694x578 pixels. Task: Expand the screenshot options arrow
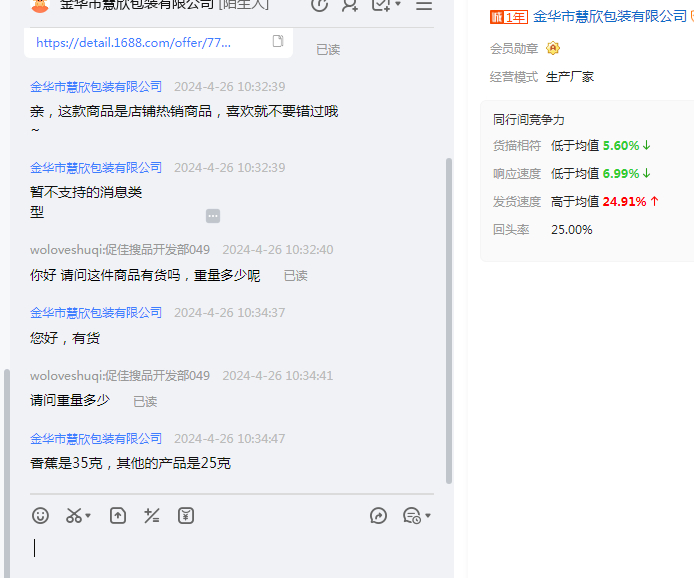[x=88, y=516]
